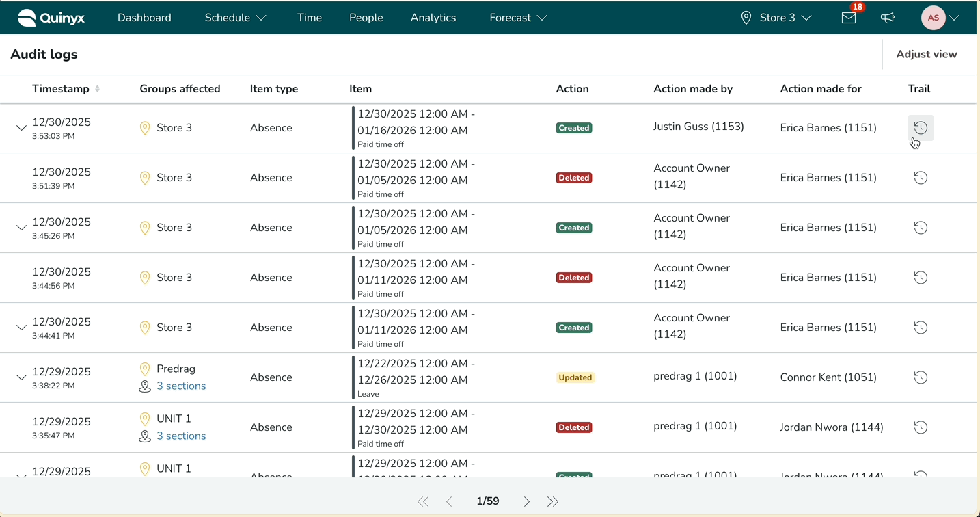Screen dimensions: 980x517
Task: Open the AS user account menu
Action: (941, 18)
